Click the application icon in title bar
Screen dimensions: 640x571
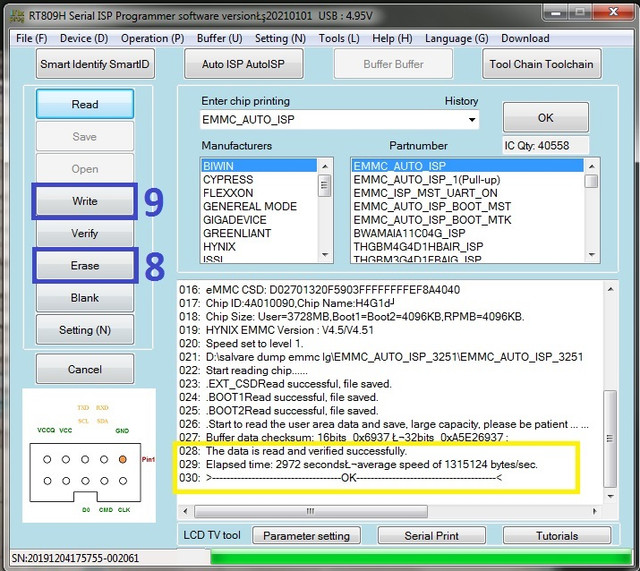[x=17, y=16]
